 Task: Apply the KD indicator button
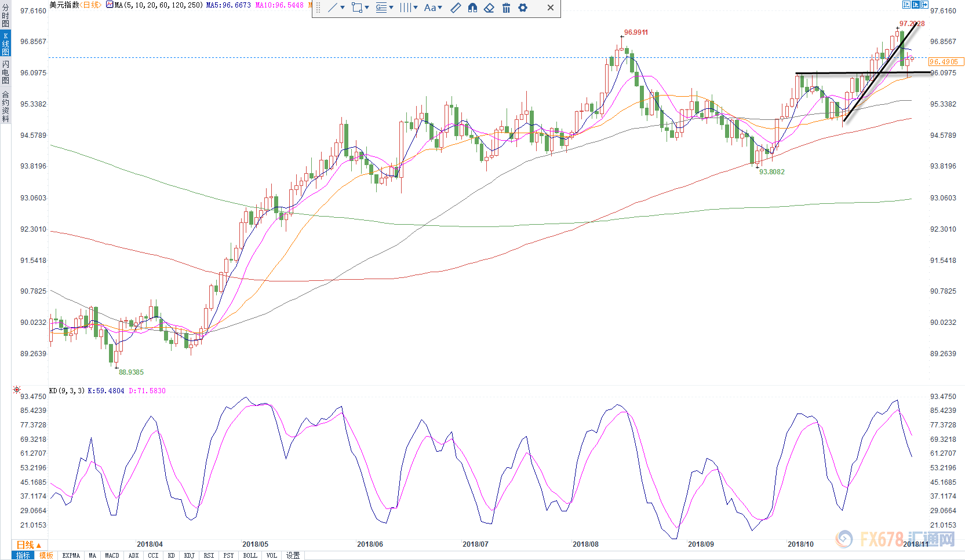coord(172,555)
